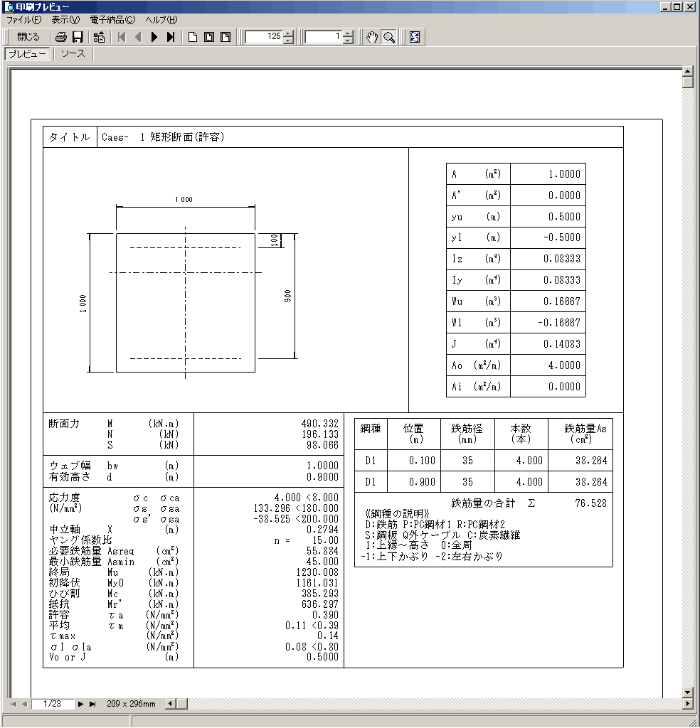The height and width of the screenshot is (728, 700).
Task: Increase zoom value with up spinner
Action: pos(288,34)
